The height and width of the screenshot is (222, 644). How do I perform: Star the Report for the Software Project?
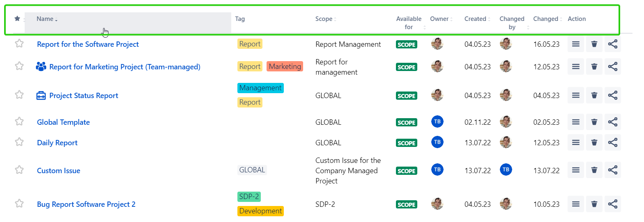[x=19, y=43]
